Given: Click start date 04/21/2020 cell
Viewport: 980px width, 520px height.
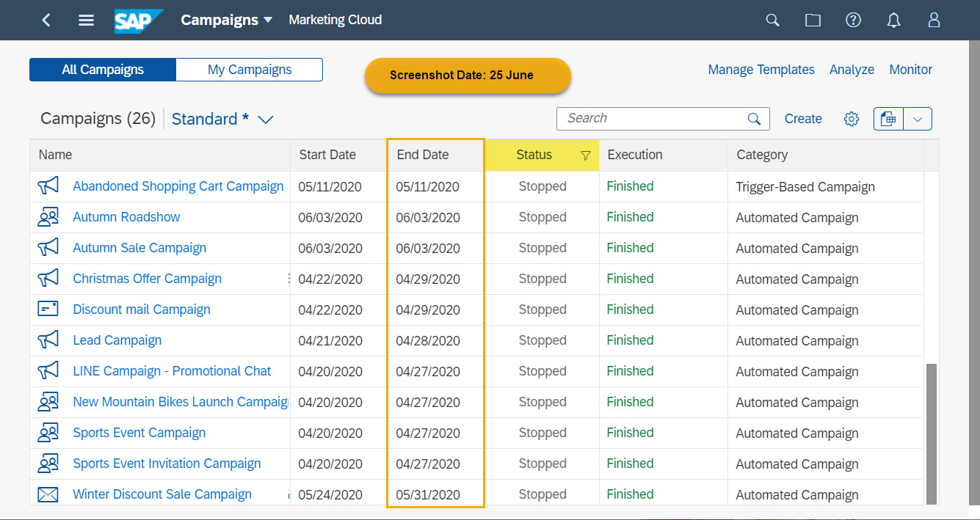Looking at the screenshot, I should (330, 341).
